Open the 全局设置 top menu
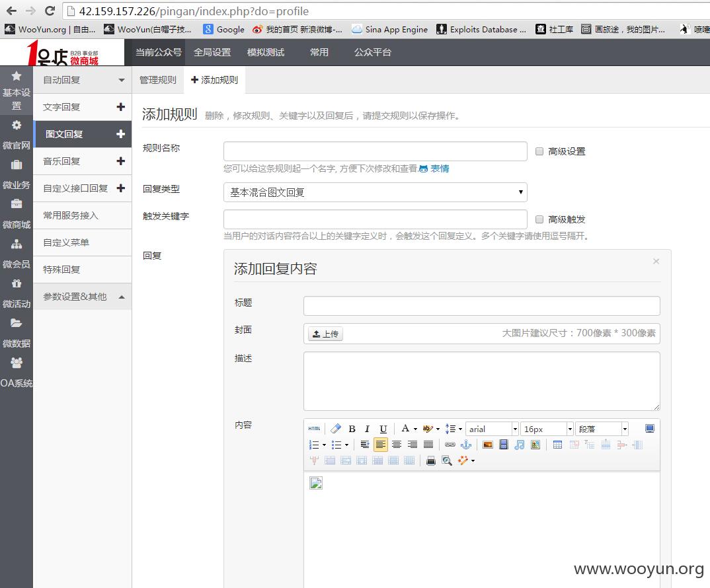This screenshot has height=588, width=710. tap(212, 52)
